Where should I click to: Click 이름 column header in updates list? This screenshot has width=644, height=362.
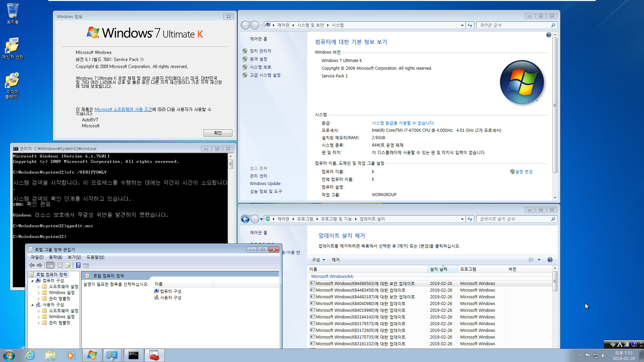[x=368, y=269]
